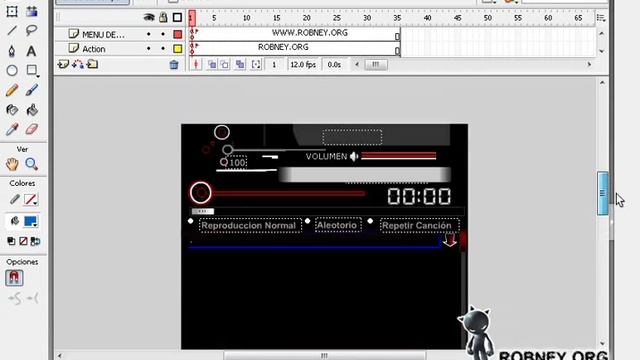Select the Eraser tool

click(x=31, y=129)
